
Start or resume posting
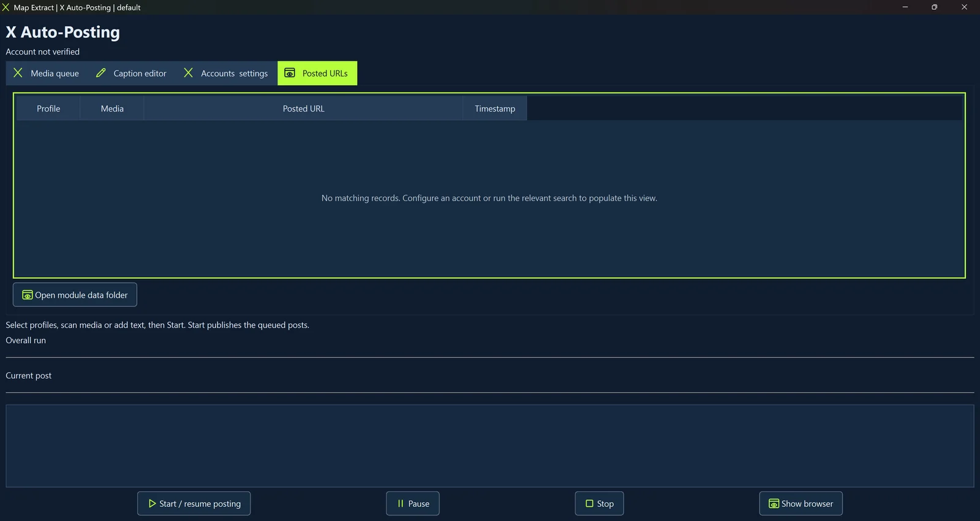pos(194,503)
